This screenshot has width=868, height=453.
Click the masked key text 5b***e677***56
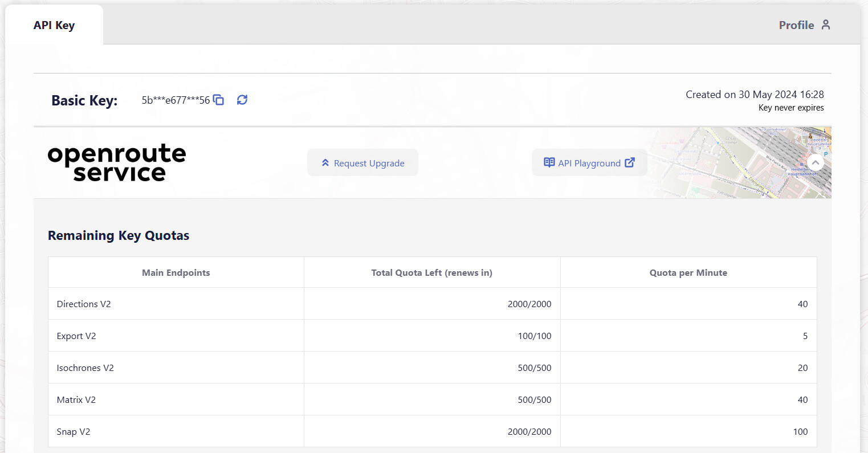coord(176,100)
